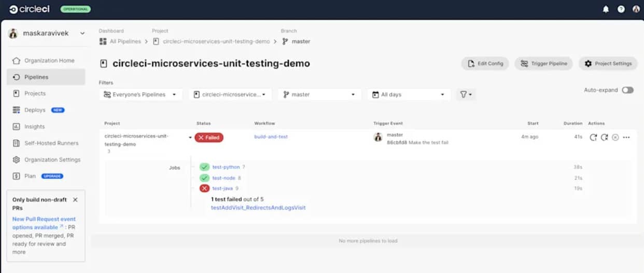The height and width of the screenshot is (273, 644).
Task: Click the Insights chart icon
Action: [x=17, y=127]
